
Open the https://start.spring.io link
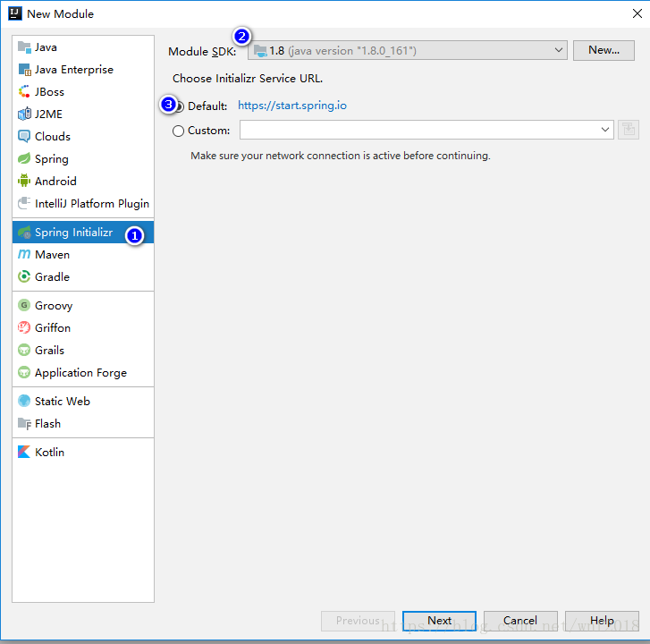coord(292,106)
